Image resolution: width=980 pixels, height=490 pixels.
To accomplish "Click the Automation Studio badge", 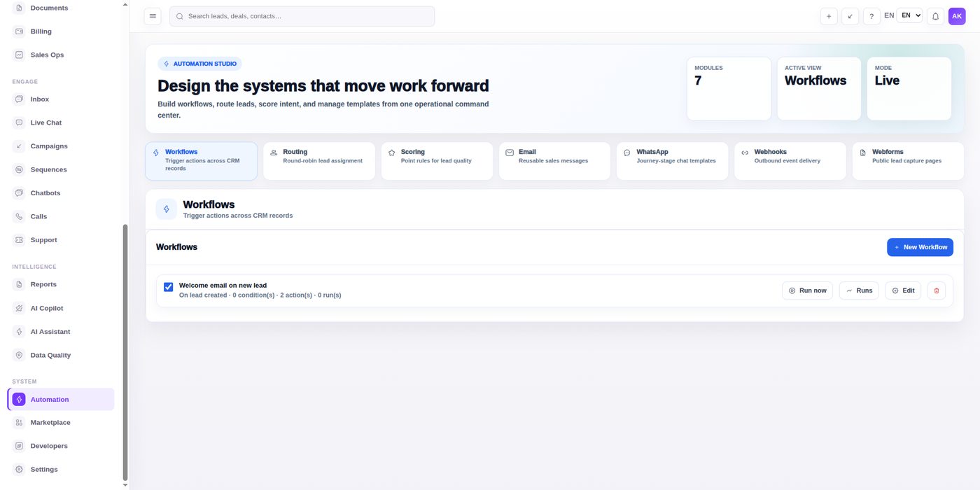I will (x=199, y=64).
